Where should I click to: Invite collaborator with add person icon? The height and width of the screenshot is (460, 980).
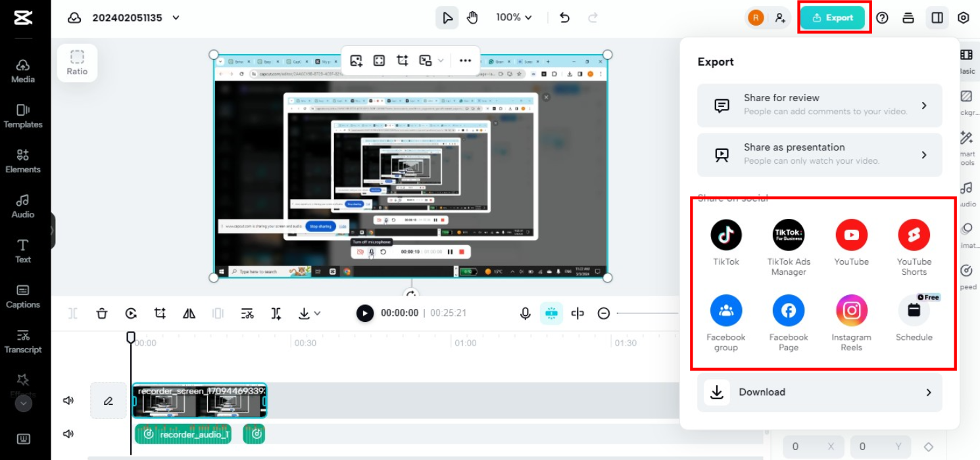780,18
